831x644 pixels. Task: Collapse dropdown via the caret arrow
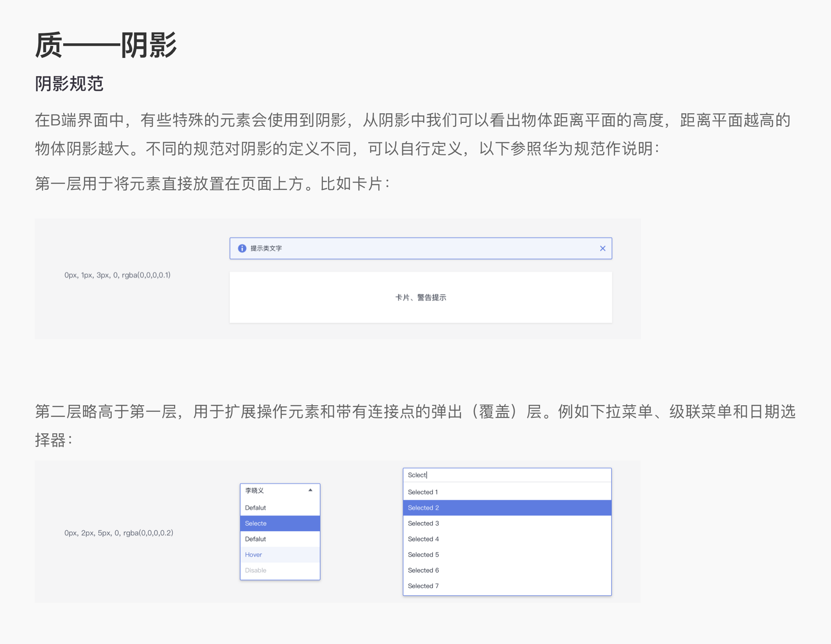[310, 490]
